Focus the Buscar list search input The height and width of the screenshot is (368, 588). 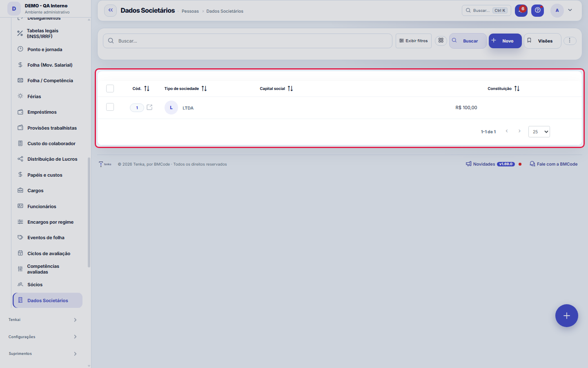pyautogui.click(x=247, y=41)
